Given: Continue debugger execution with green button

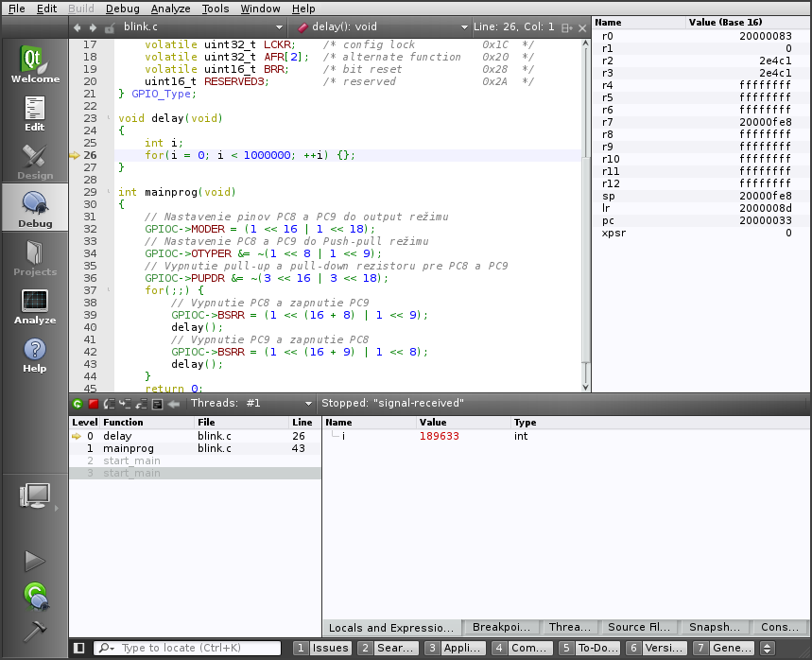Looking at the screenshot, I should pos(78,404).
